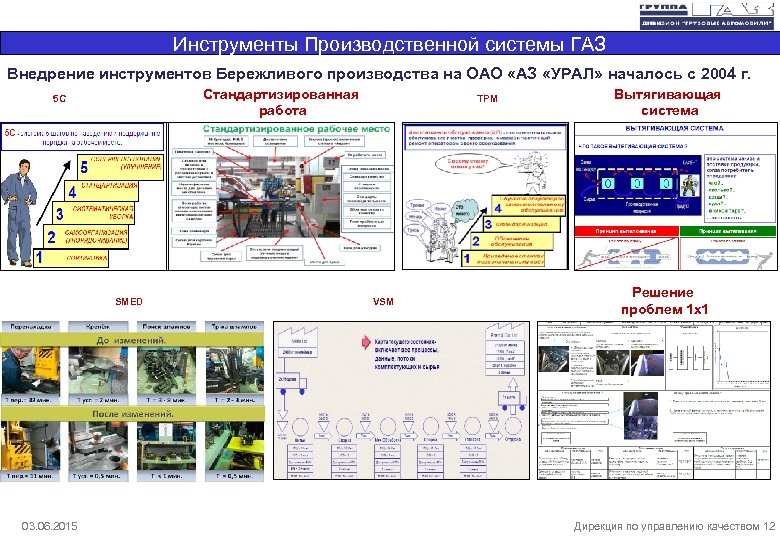The image size is (780, 540).
Task: Click the 'Переналадка' column header
Action: click(x=30, y=327)
